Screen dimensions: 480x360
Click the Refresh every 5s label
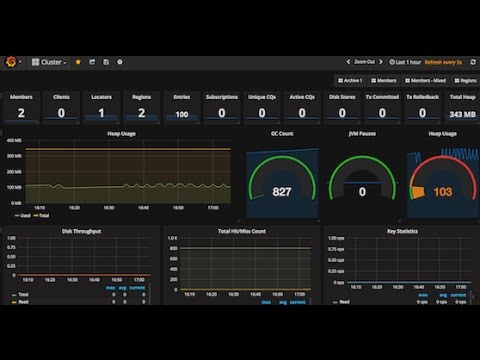tap(443, 62)
